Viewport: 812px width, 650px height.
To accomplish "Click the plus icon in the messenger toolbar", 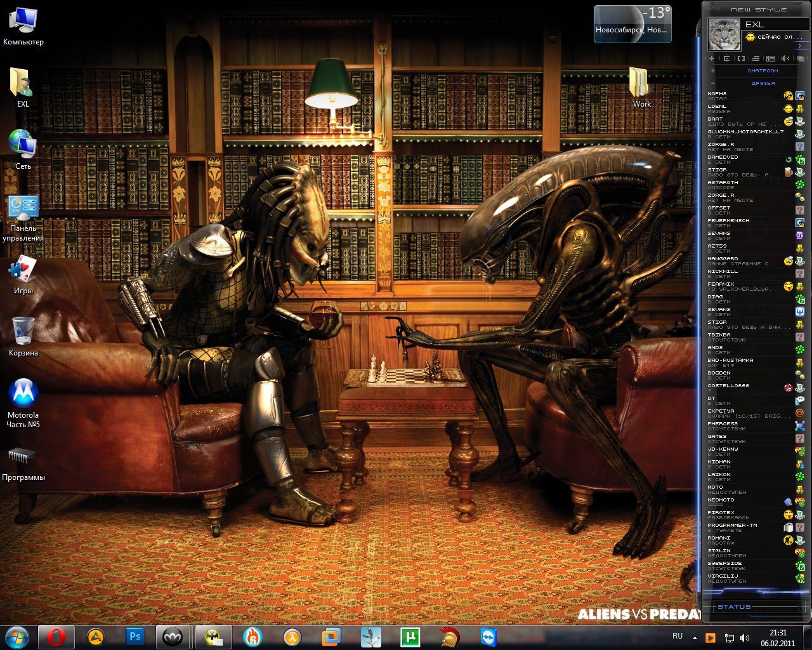I will click(x=712, y=58).
